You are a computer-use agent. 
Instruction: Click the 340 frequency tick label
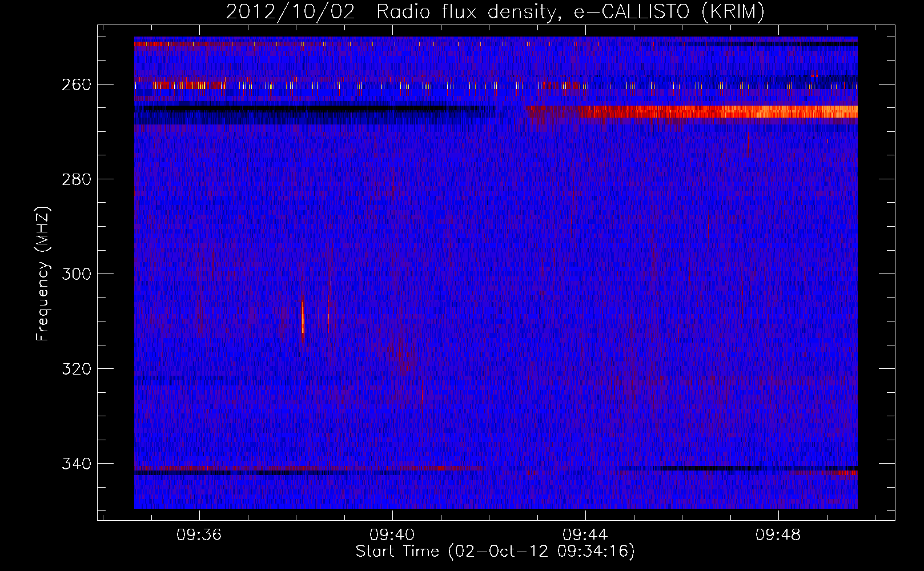(77, 464)
